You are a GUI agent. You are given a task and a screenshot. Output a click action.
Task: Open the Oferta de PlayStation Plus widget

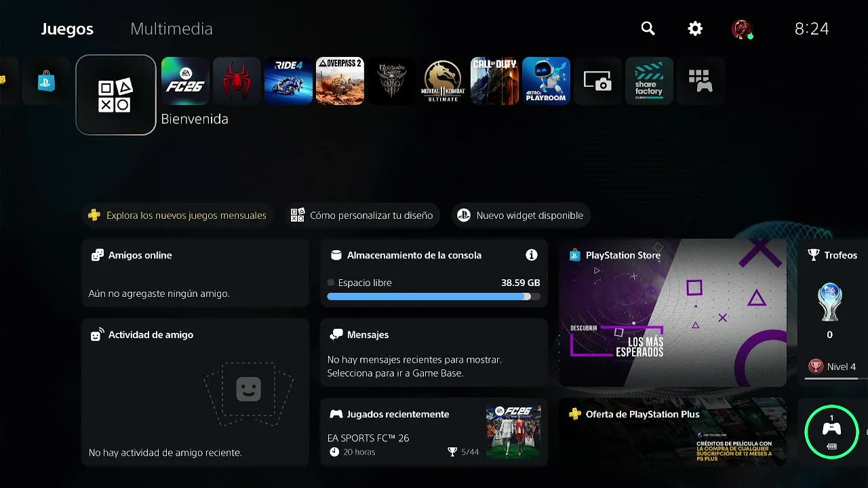(673, 432)
